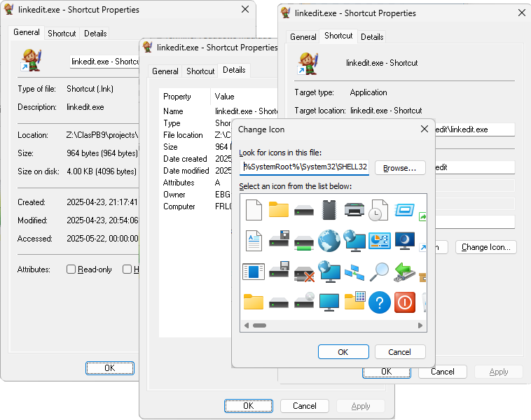This screenshot has width=531, height=420.
Task: Select the green share arrow icon
Action: pos(422,216)
